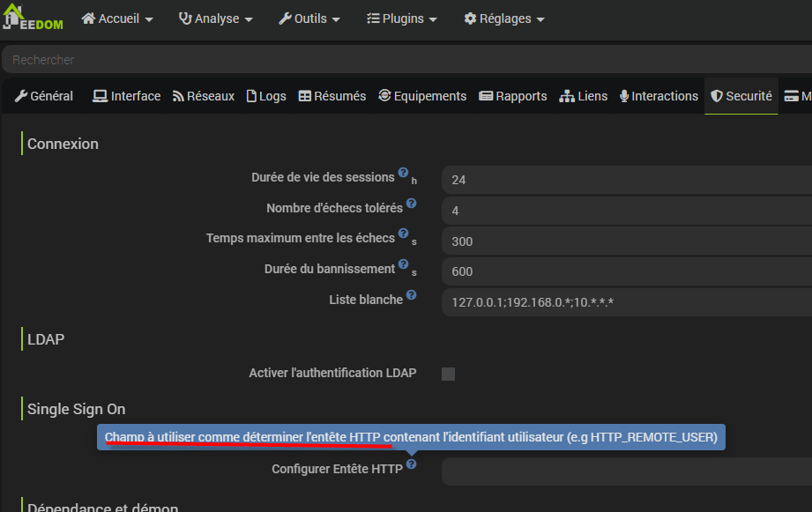Click help icon for Nombre d'échecs tolérés
The image size is (812, 512).
(411, 203)
